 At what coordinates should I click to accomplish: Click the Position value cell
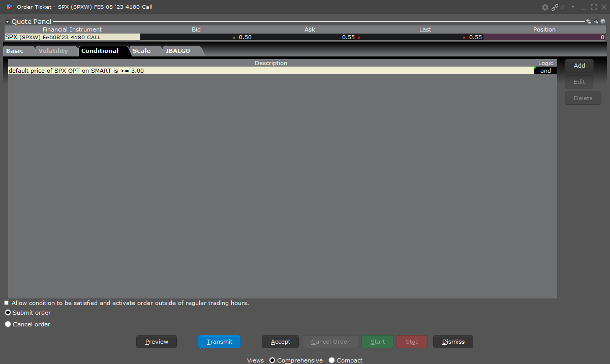[544, 37]
